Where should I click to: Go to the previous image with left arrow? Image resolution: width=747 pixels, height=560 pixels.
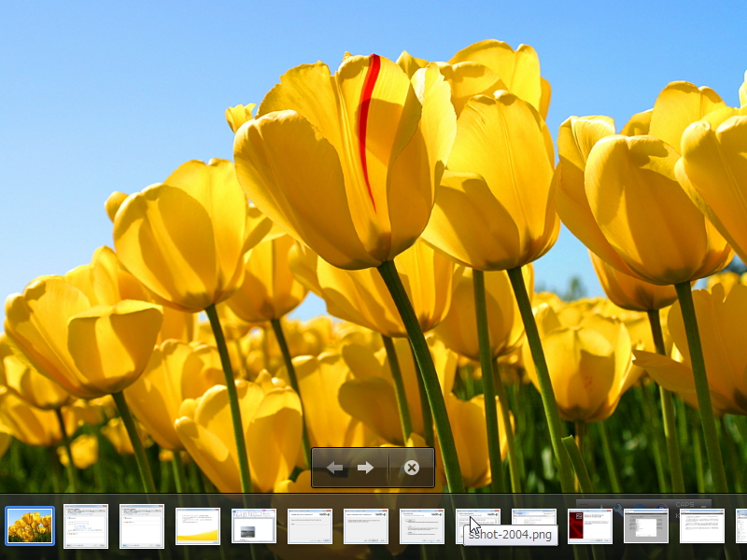click(335, 468)
